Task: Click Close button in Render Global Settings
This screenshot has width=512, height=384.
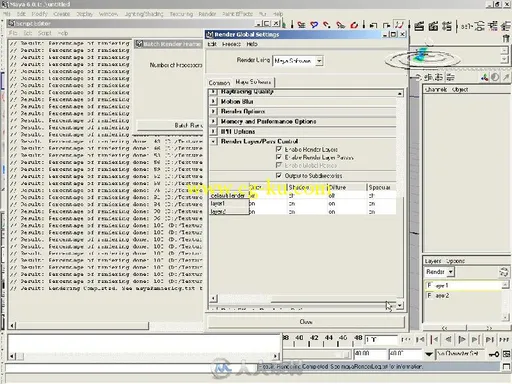Action: (x=306, y=322)
